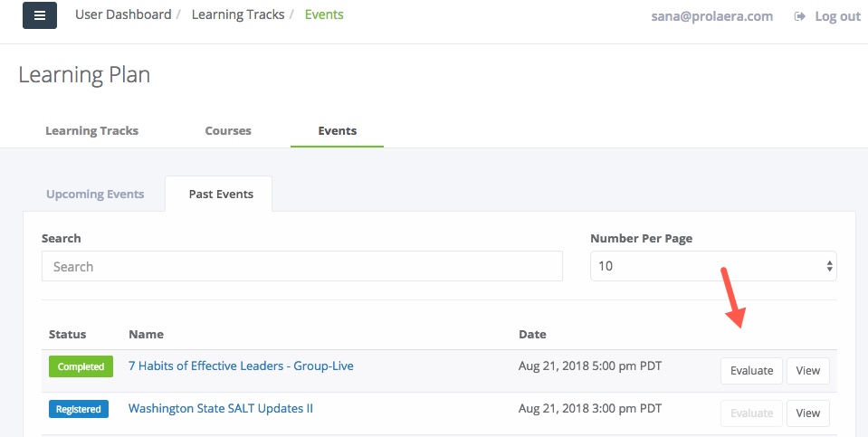Click the Number Per Page stepper arrows
The width and height of the screenshot is (868, 437).
[x=829, y=266]
